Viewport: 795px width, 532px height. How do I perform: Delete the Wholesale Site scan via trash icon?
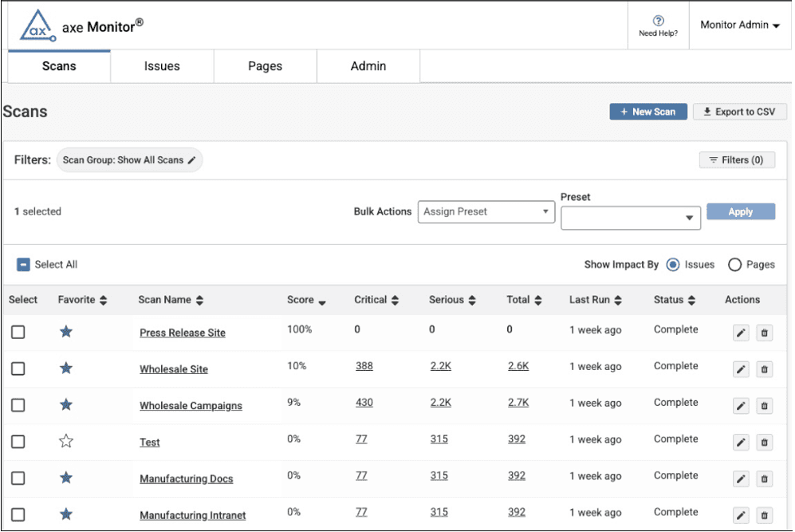(x=764, y=369)
